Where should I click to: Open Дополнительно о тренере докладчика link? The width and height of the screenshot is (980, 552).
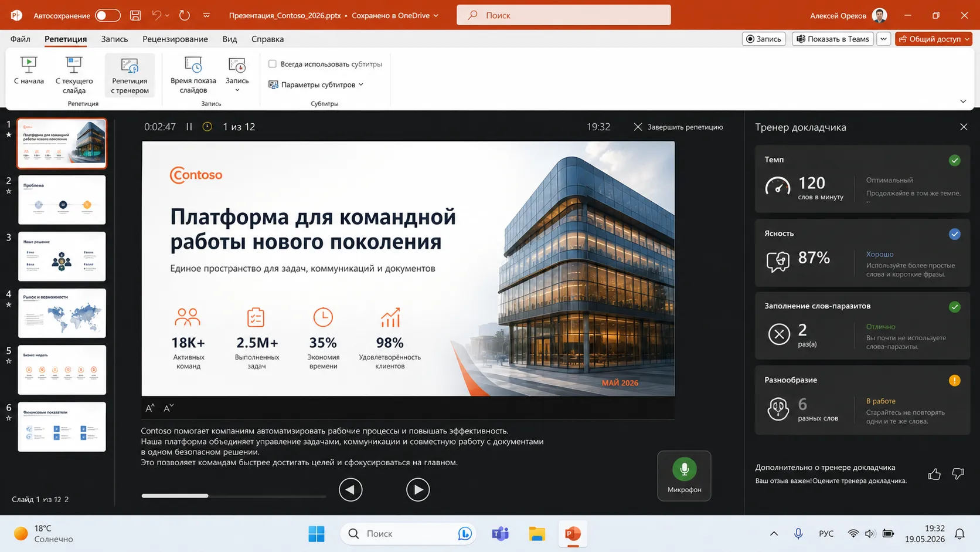tap(825, 468)
